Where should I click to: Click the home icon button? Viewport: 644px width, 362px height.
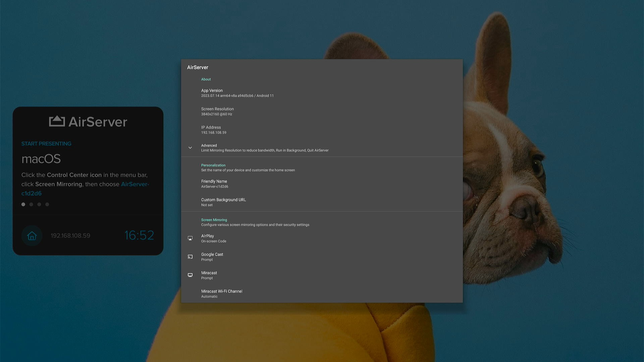click(32, 236)
